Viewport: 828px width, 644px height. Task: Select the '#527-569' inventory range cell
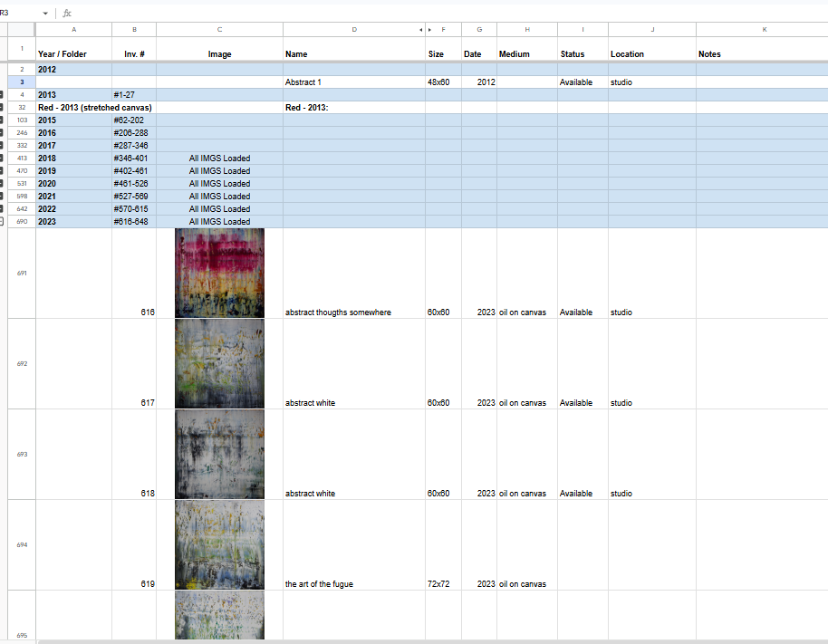click(134, 196)
